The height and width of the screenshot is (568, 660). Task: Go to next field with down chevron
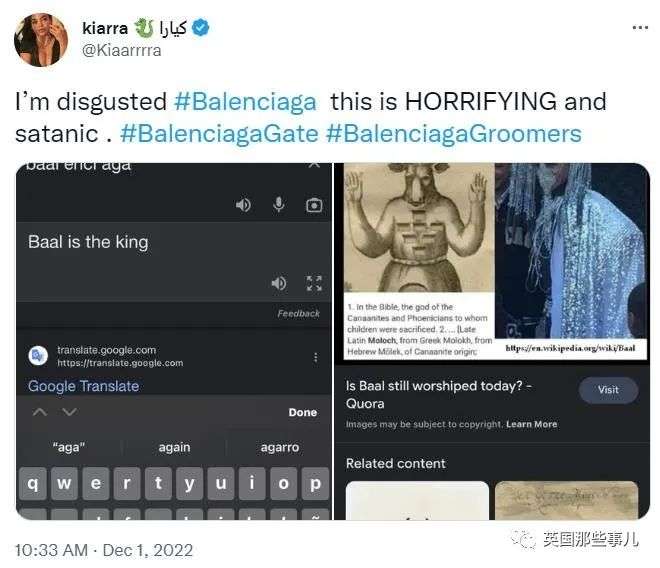(x=69, y=411)
